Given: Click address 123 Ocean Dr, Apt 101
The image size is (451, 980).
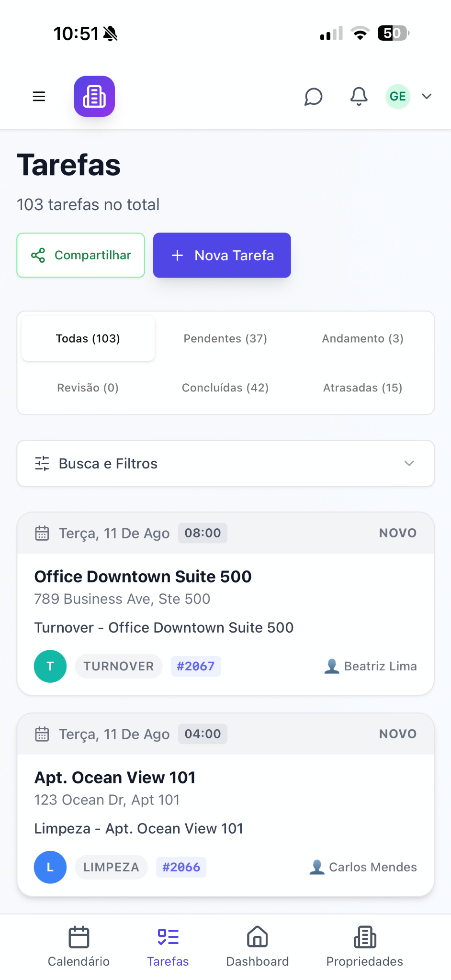Looking at the screenshot, I should click(107, 800).
